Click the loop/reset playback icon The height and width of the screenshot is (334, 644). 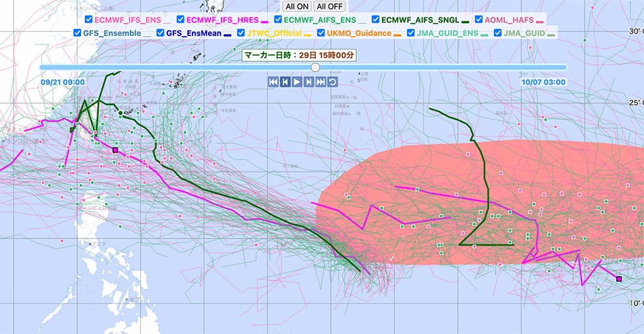coord(333,82)
